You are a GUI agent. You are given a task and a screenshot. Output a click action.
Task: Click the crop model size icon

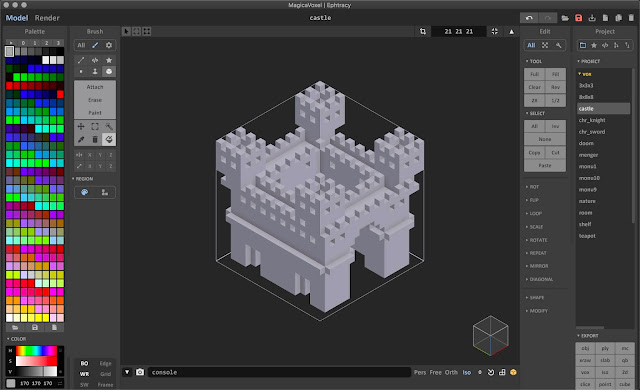coord(423,31)
